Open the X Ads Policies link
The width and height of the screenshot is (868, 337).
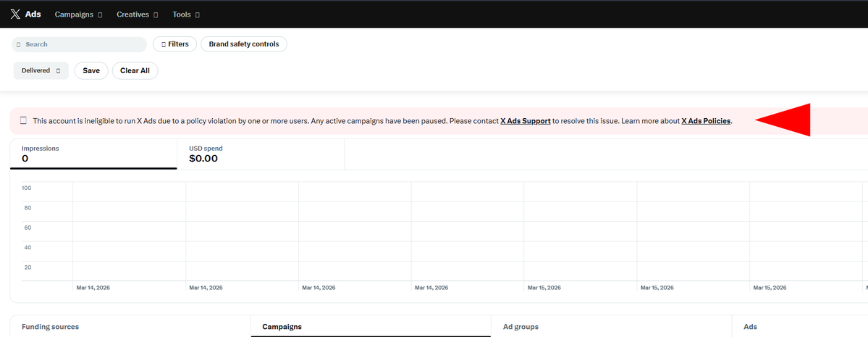pyautogui.click(x=706, y=121)
